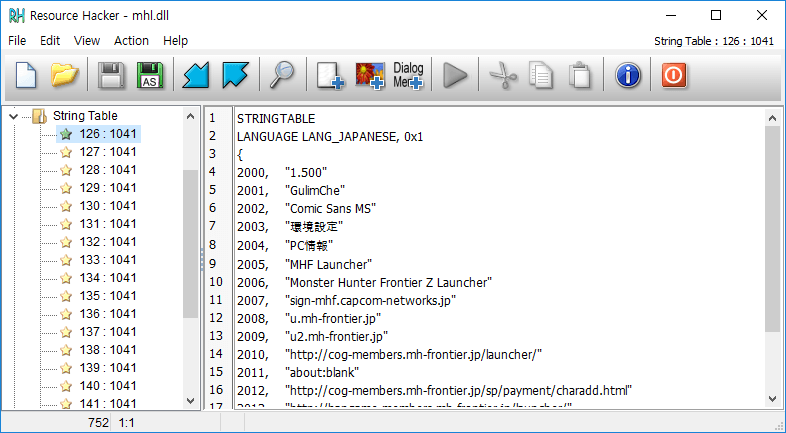Click the green Save As floppy icon
The image size is (786, 433).
tap(150, 75)
